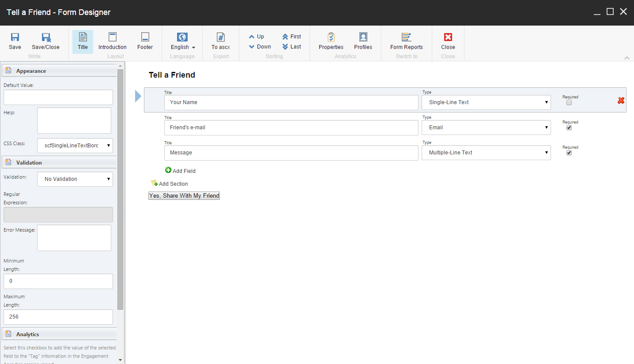This screenshot has width=634, height=364.
Task: Click the red Close ribbon icon
Action: (448, 37)
